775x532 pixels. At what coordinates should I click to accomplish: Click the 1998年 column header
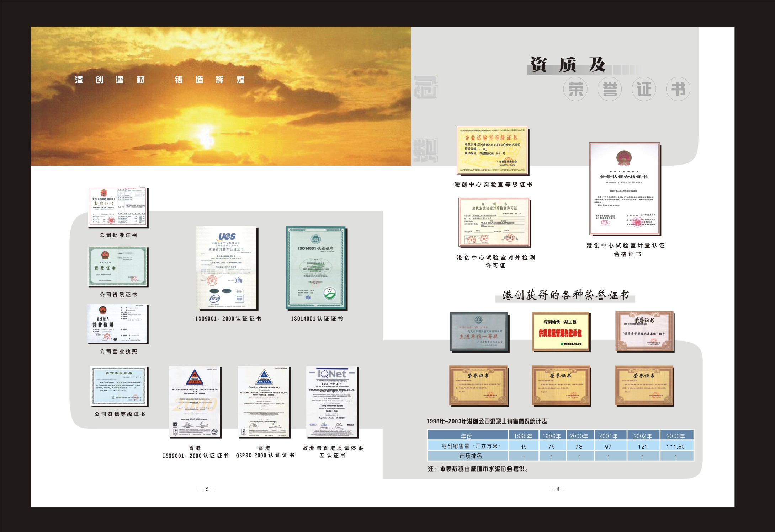(x=523, y=435)
